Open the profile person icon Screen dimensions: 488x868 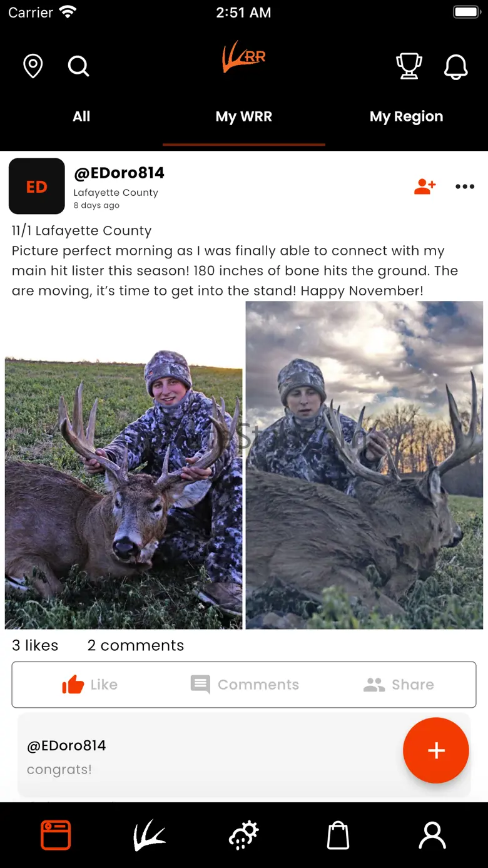(x=432, y=836)
